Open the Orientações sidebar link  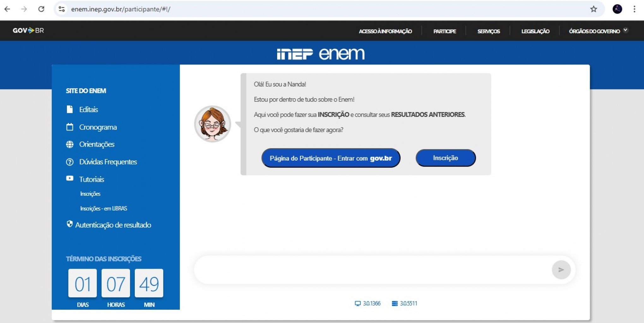coord(97,144)
